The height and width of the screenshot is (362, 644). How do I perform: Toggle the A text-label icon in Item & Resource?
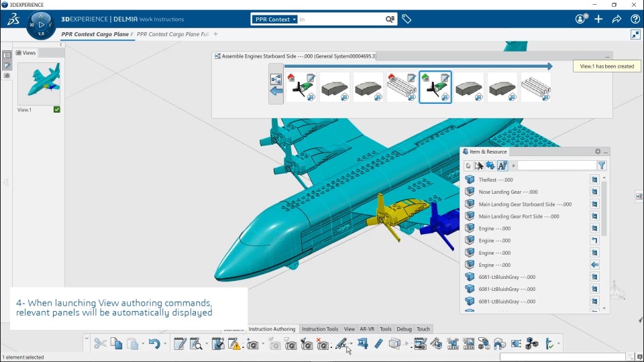click(x=502, y=166)
